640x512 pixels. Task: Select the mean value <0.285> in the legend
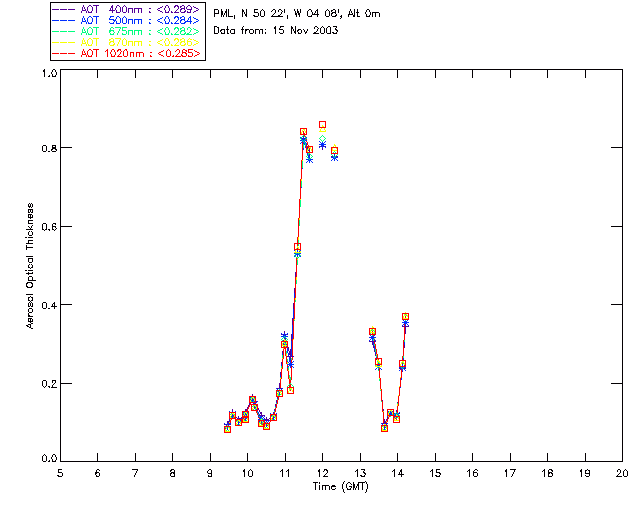[x=179, y=53]
